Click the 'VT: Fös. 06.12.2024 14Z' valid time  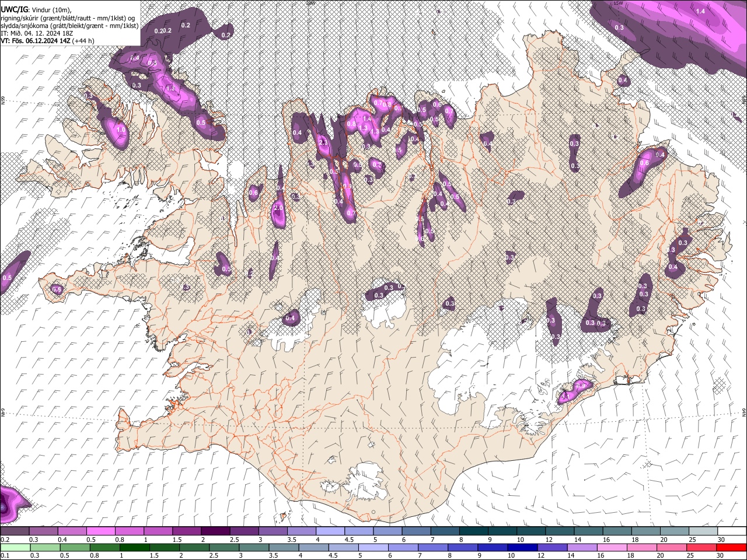36,41
